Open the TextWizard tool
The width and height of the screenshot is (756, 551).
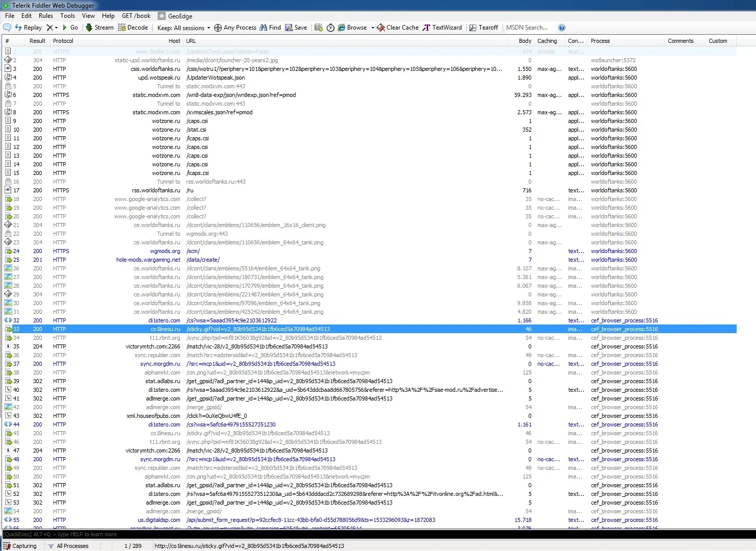click(x=442, y=28)
